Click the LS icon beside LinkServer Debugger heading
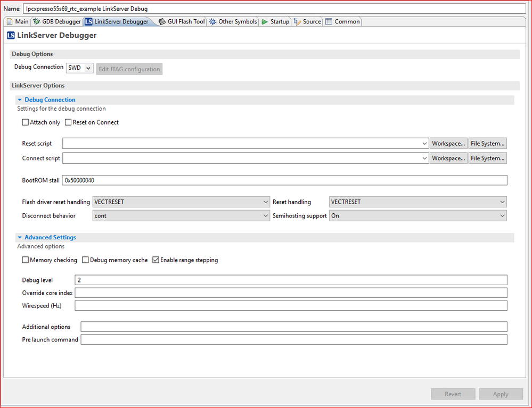532x408 pixels. click(10, 35)
